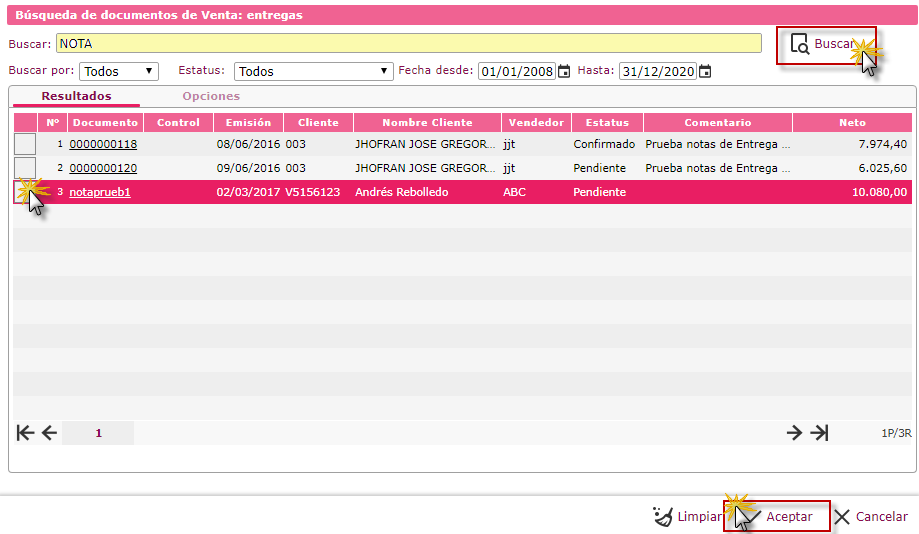Screen dimensions: 919x534
Task: Click the Buscar text field containing NOTA
Action: [408, 43]
